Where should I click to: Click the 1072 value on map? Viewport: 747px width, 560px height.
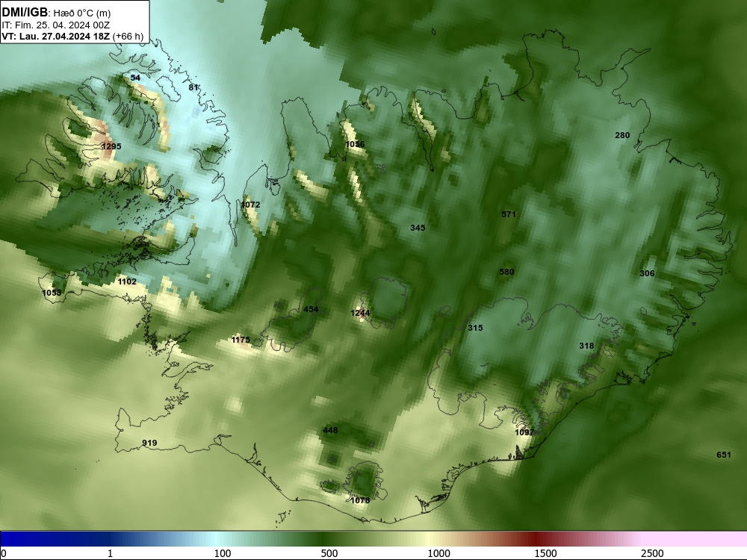(x=250, y=205)
